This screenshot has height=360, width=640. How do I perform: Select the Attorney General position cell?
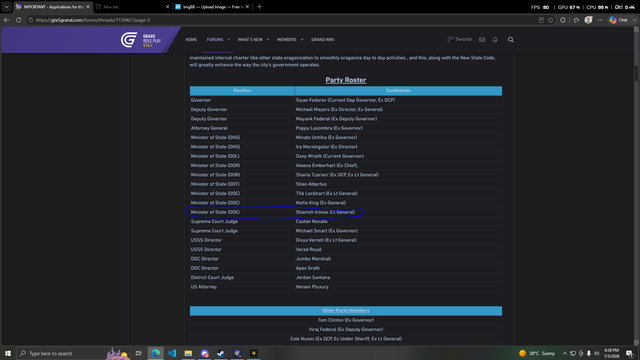242,128
